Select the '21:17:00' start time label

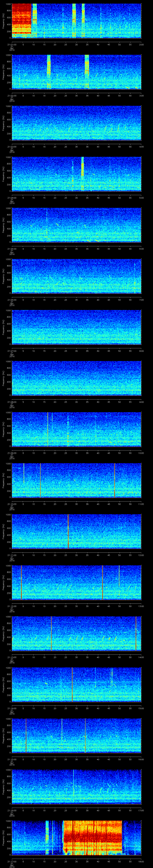(x=12, y=861)
